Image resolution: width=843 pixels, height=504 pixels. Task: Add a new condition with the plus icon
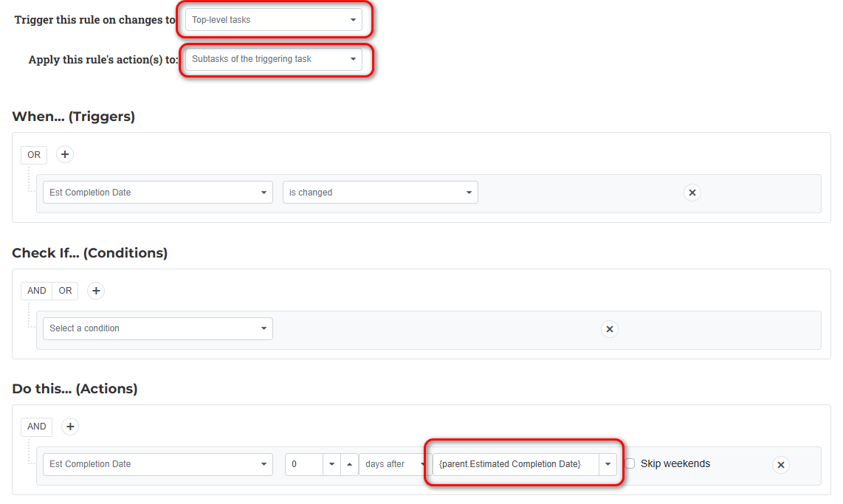(96, 291)
